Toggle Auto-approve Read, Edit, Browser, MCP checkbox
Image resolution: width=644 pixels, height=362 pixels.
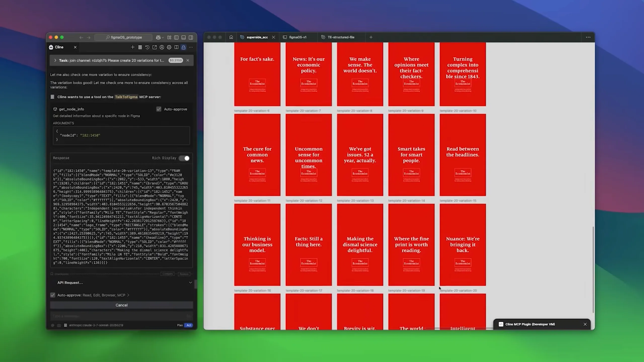click(53, 295)
